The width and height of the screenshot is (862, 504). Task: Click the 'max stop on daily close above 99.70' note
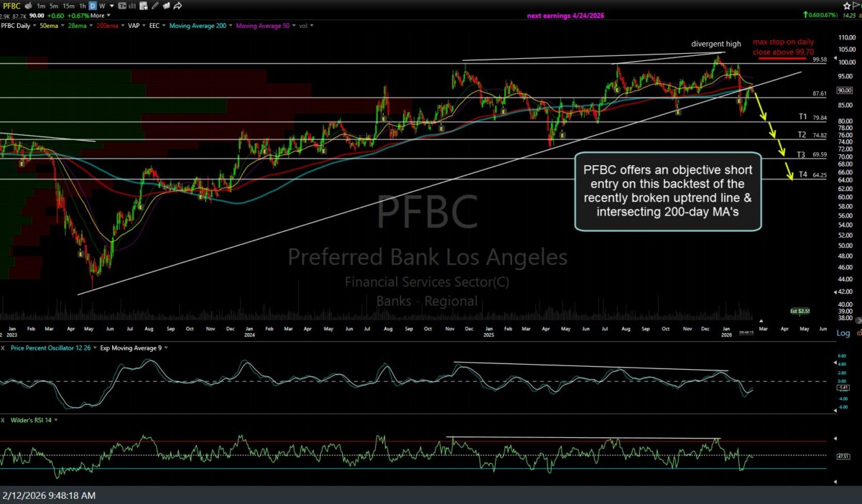(783, 47)
